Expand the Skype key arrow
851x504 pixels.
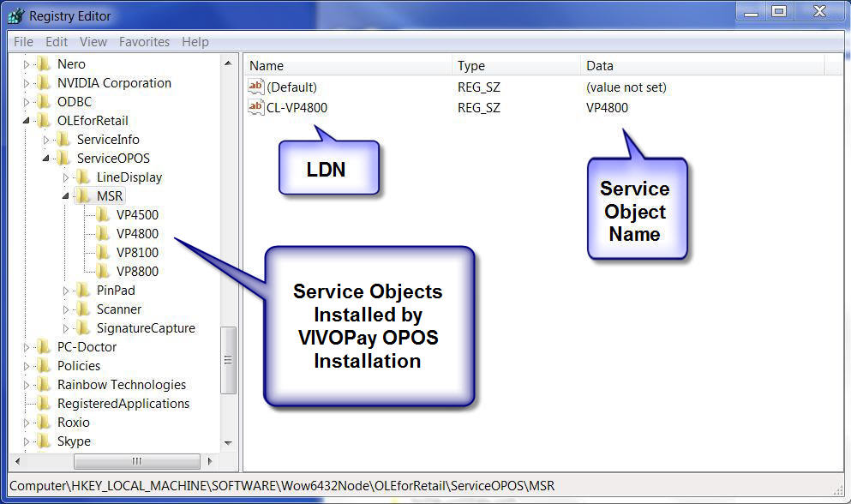tap(26, 441)
